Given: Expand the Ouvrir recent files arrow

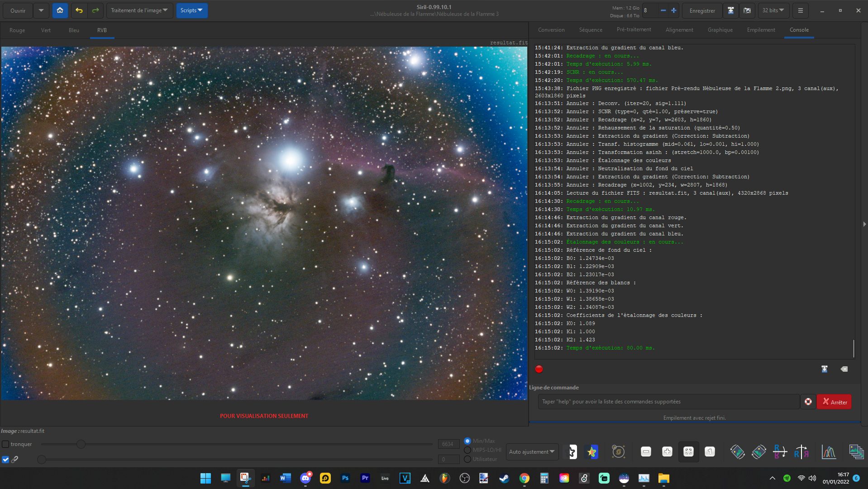Looking at the screenshot, I should coord(41,10).
